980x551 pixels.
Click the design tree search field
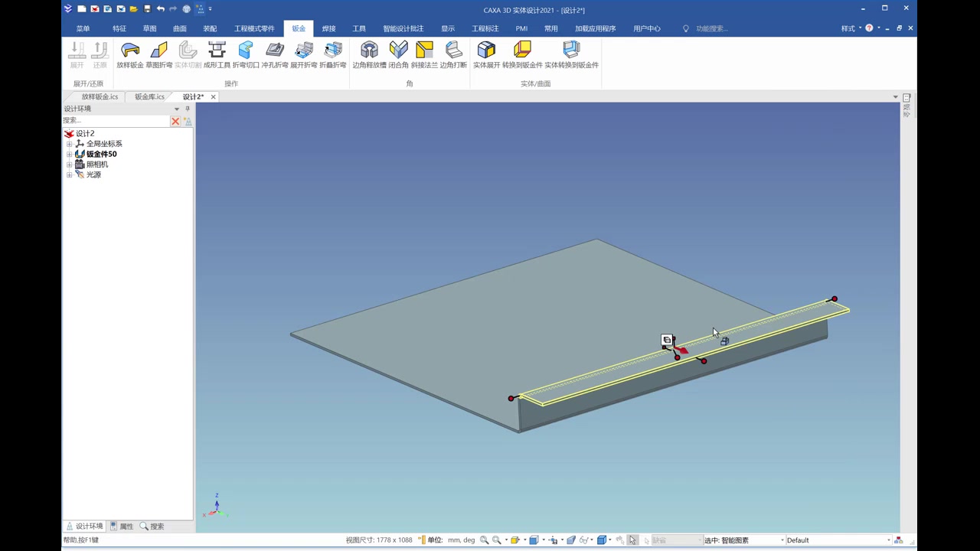tap(116, 121)
